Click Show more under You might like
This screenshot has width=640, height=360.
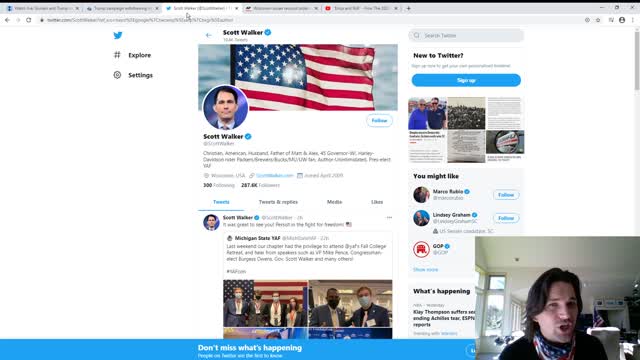[x=425, y=270]
